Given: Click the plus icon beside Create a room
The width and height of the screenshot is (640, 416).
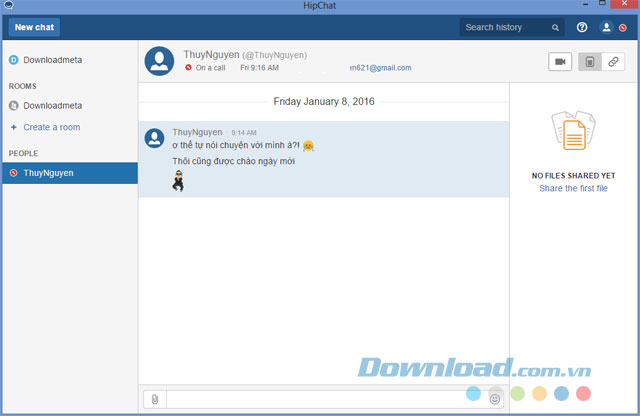Looking at the screenshot, I should [x=13, y=127].
